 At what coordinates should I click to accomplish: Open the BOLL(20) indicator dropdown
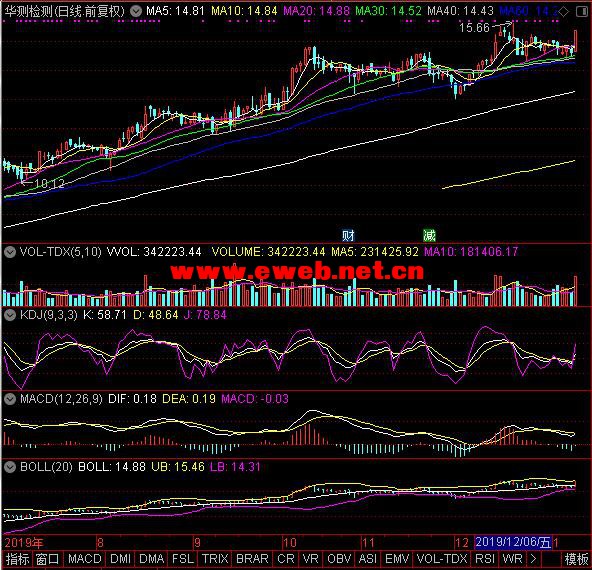point(10,467)
